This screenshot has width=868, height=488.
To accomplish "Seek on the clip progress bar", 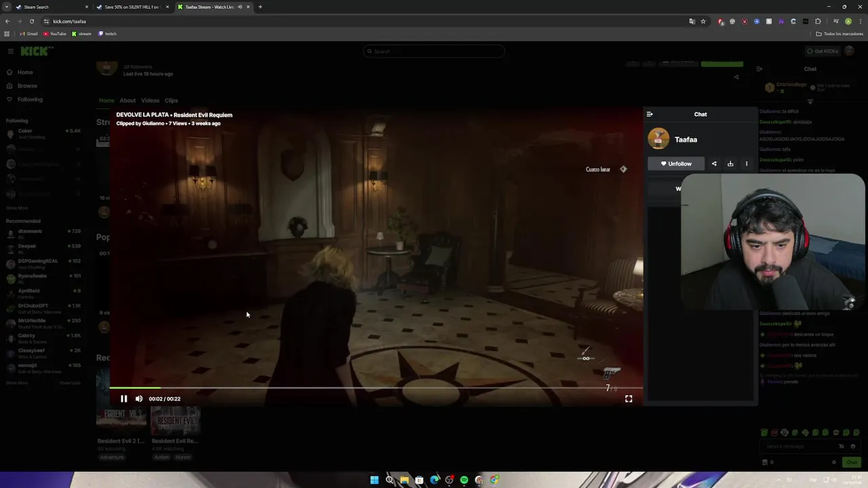I will pos(376,388).
